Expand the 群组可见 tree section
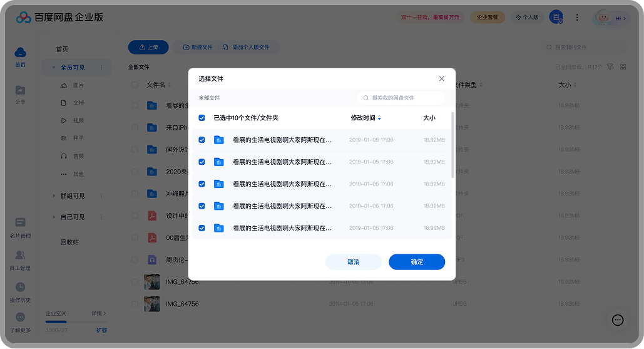The width and height of the screenshot is (644, 349). tap(54, 196)
